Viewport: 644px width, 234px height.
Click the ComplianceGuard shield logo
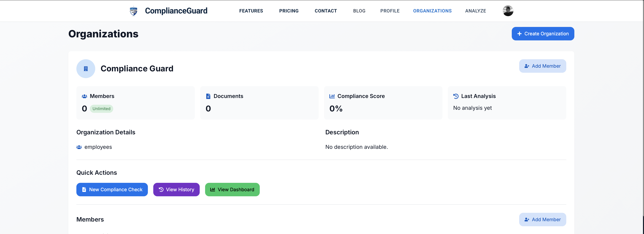click(134, 10)
